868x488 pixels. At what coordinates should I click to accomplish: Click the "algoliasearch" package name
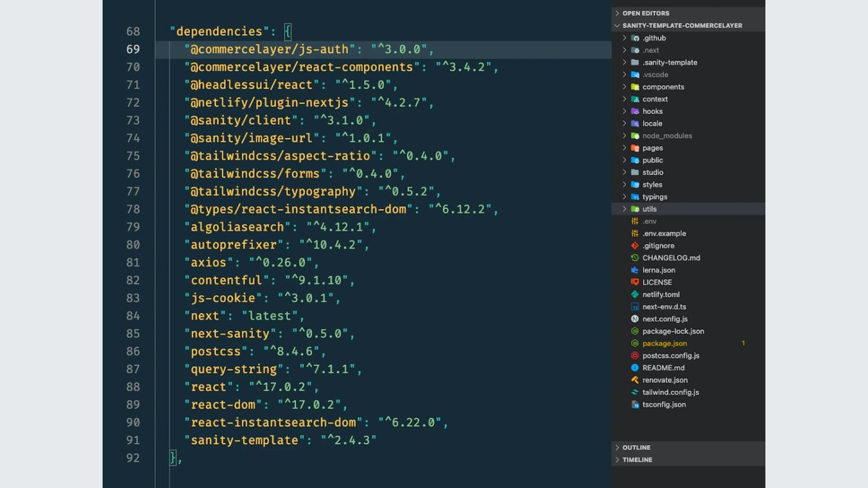pos(237,227)
